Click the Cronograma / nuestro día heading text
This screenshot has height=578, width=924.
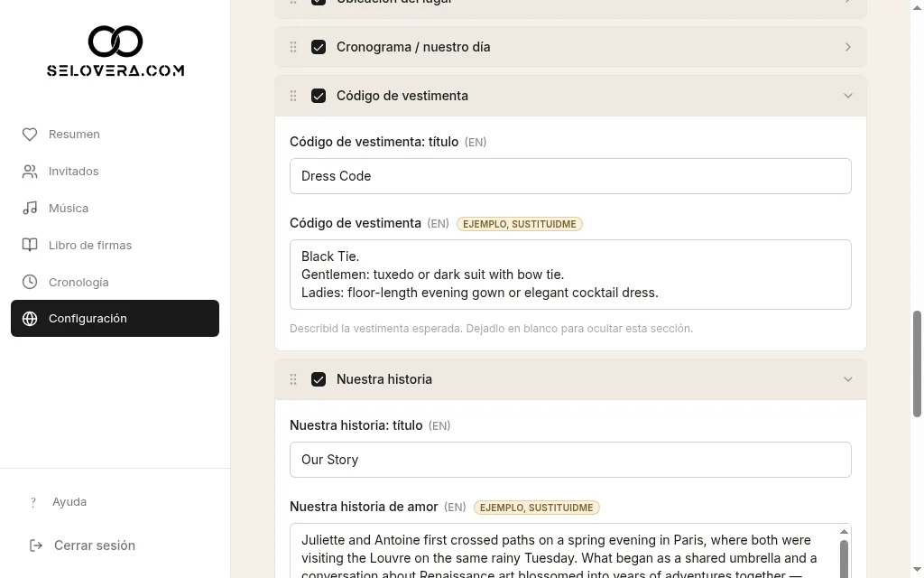pyautogui.click(x=413, y=47)
